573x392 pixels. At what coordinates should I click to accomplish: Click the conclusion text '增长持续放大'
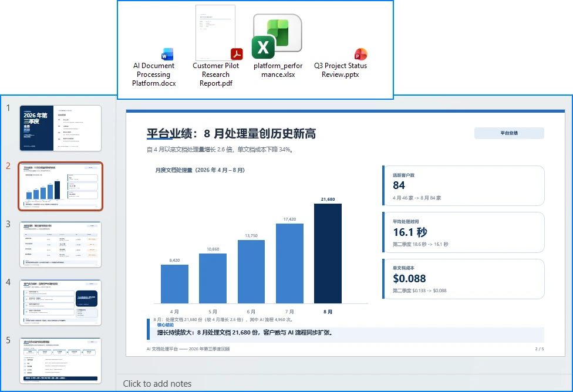coord(174,333)
